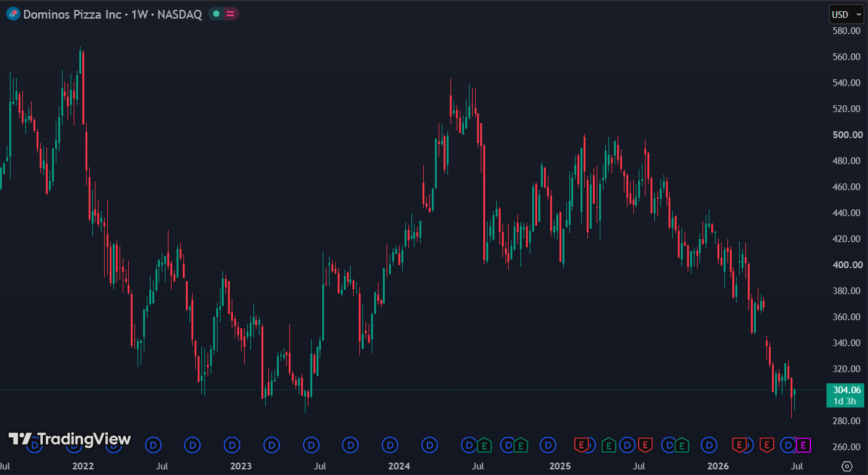Open the purple upcoming earnings marker
This screenshot has height=475, width=868.
pyautogui.click(x=804, y=445)
